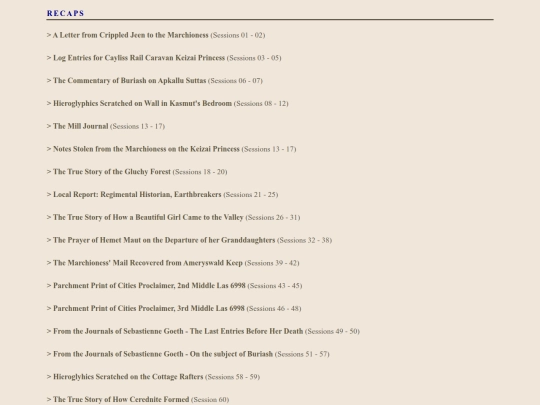Image resolution: width=540 pixels, height=405 pixels.
Task: Click '(Sessions 21 - 25)' label
Action: [x=251, y=194]
